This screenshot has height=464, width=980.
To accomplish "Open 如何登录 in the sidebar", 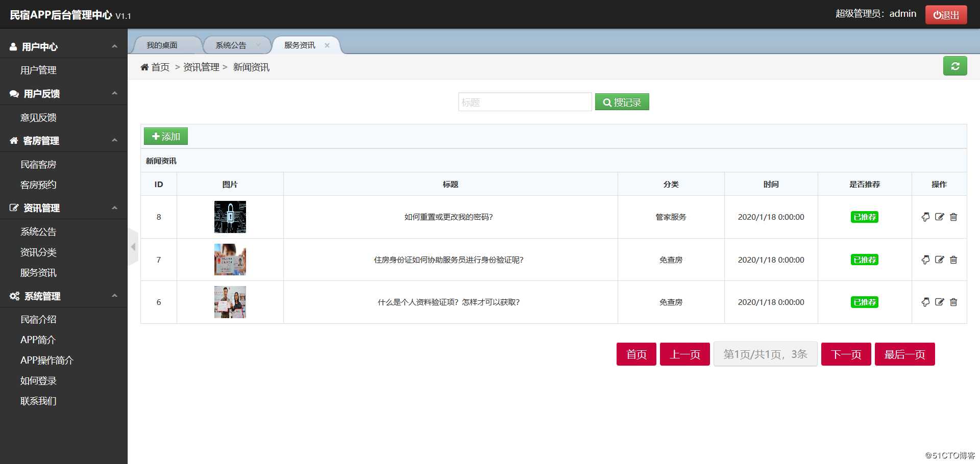I will click(38, 381).
